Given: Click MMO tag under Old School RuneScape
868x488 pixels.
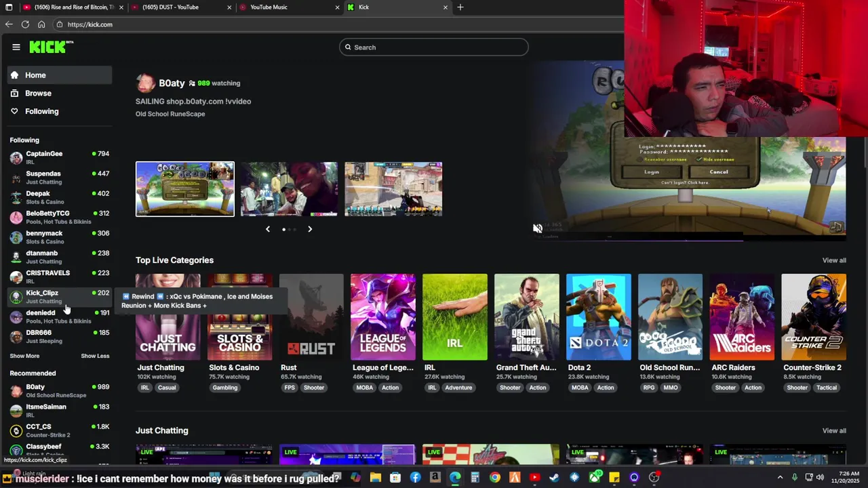Looking at the screenshot, I should (671, 388).
